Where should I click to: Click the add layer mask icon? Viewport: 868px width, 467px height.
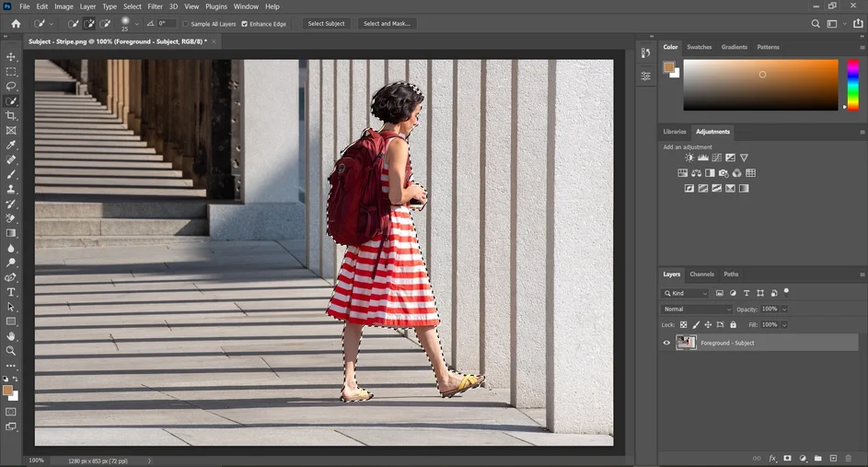788,458
